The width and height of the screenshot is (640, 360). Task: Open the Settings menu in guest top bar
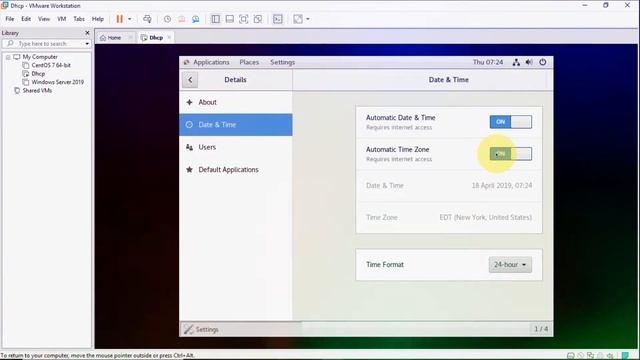[282, 62]
